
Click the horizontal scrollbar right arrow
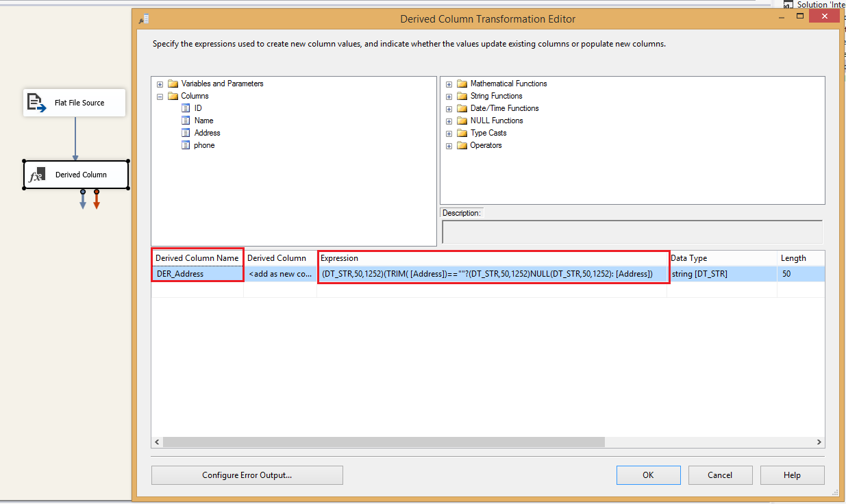click(819, 442)
